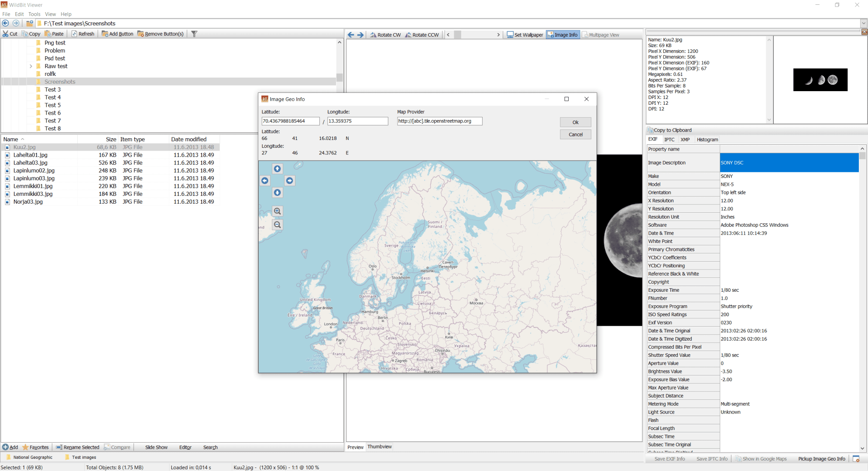Open the View menu
Viewport: 868px width, 471px height.
click(x=51, y=14)
